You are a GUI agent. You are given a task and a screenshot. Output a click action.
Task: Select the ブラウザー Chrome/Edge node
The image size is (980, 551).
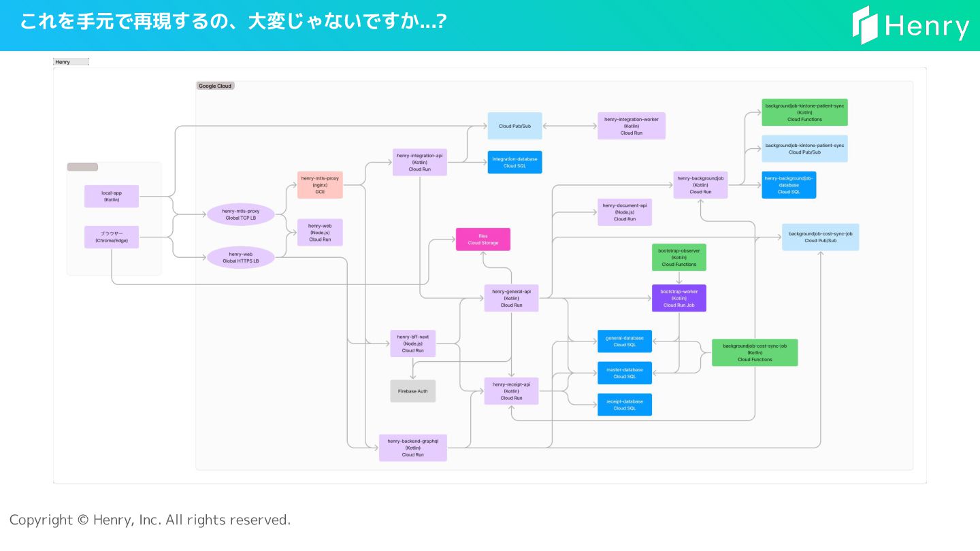pyautogui.click(x=112, y=237)
